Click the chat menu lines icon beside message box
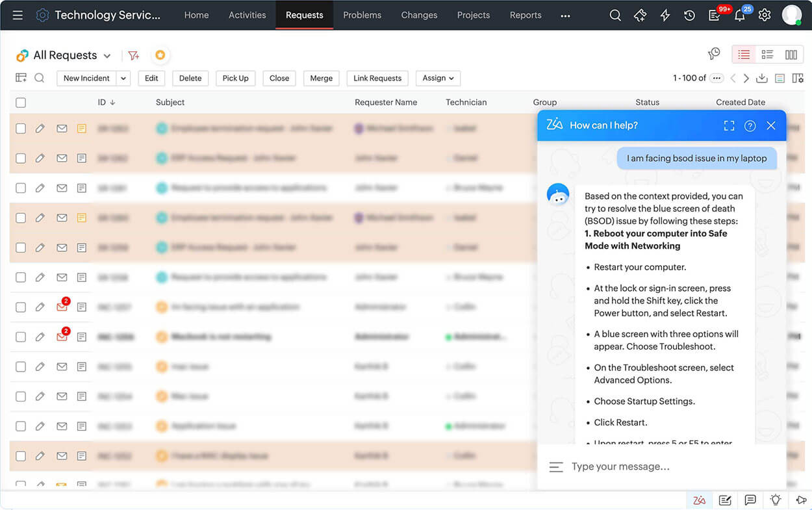 (555, 466)
